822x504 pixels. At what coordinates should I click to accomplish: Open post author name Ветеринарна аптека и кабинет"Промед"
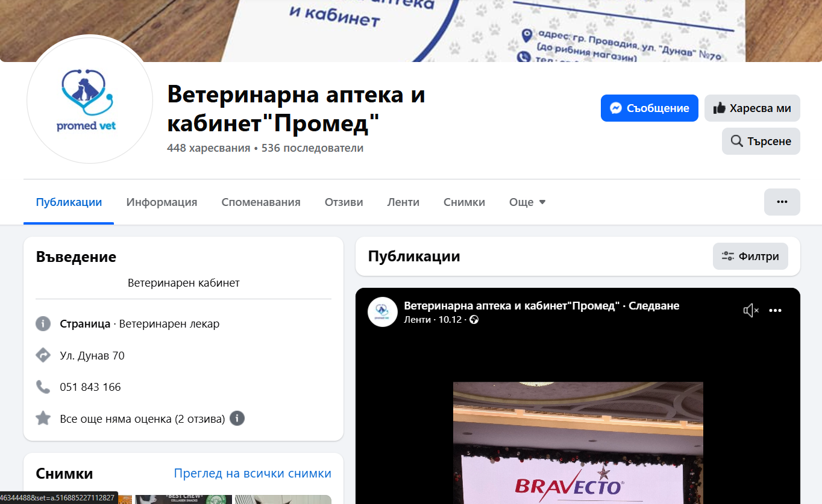[x=512, y=306]
